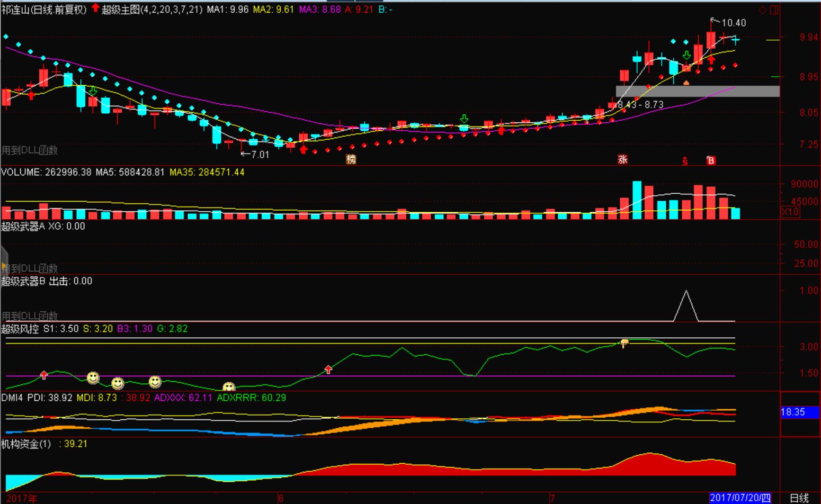Click the stock name 祁连山(日线.前复权)
The image size is (821, 504).
[43, 9]
